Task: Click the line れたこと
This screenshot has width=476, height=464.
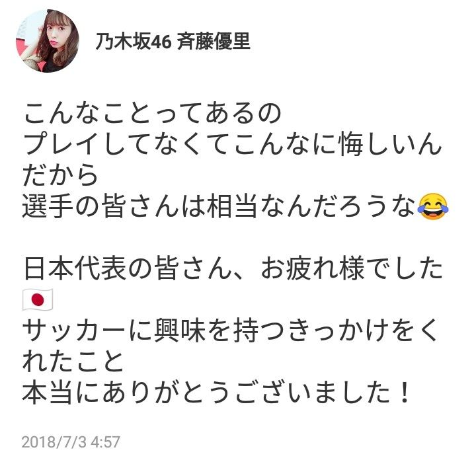Action: tap(73, 362)
